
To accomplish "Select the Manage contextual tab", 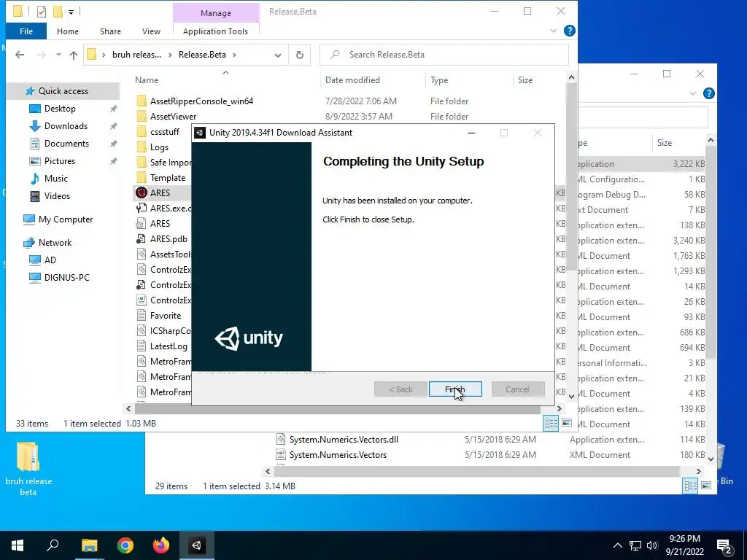I will pyautogui.click(x=216, y=13).
